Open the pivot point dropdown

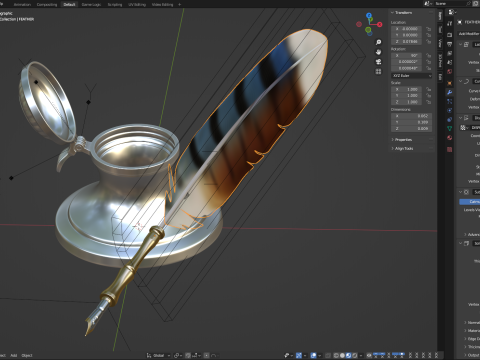click(178, 355)
